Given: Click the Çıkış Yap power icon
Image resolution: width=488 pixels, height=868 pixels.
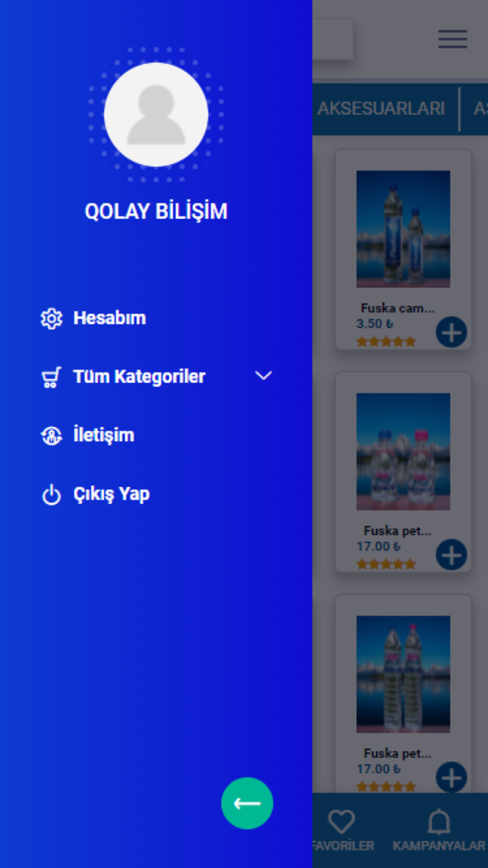Looking at the screenshot, I should [51, 494].
